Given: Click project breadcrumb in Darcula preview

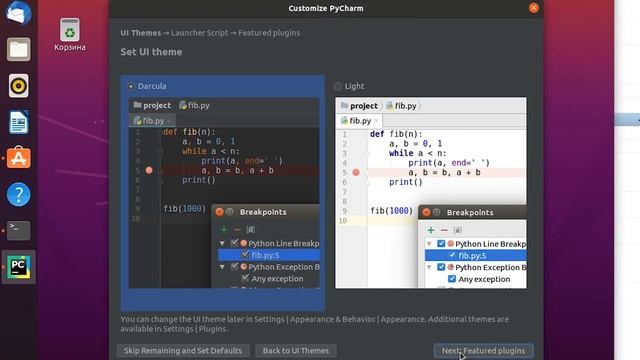Looking at the screenshot, I should [x=152, y=105].
